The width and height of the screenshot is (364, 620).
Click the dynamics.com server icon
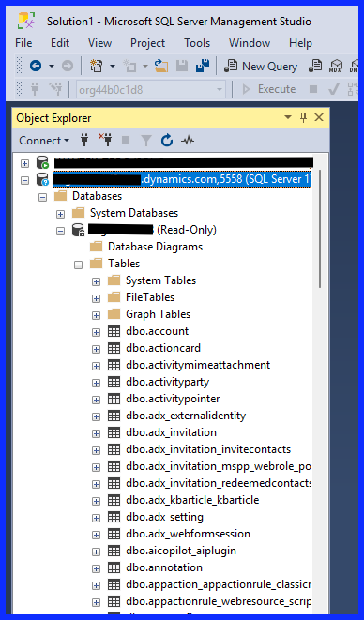[x=42, y=179]
